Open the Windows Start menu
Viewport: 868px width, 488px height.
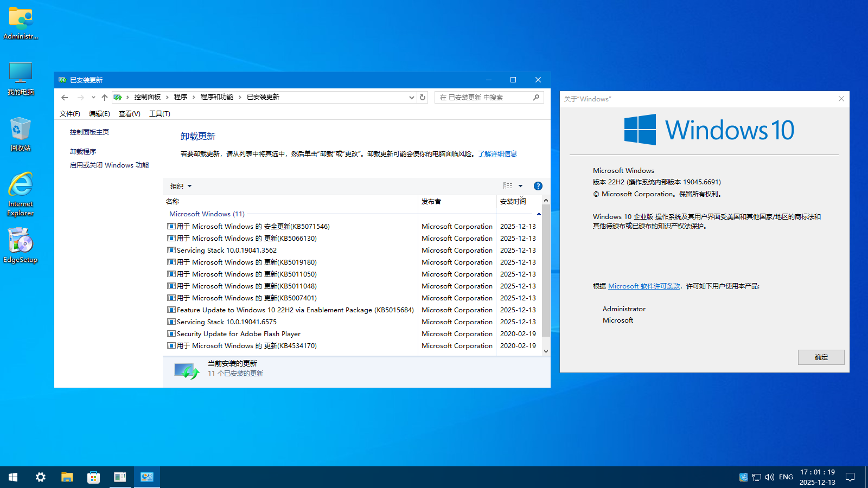pyautogui.click(x=13, y=477)
